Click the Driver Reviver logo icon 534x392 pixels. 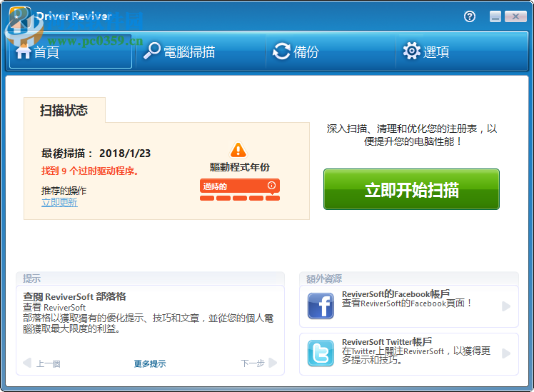point(21,17)
